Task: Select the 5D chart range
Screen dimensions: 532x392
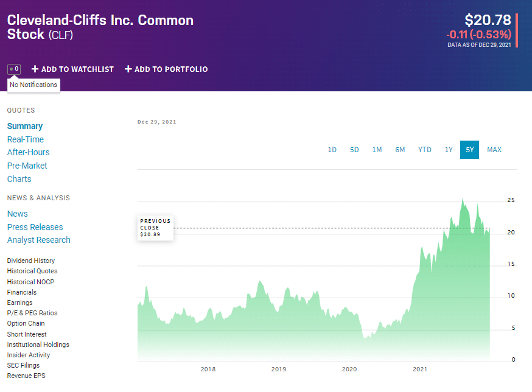Action: click(x=354, y=150)
